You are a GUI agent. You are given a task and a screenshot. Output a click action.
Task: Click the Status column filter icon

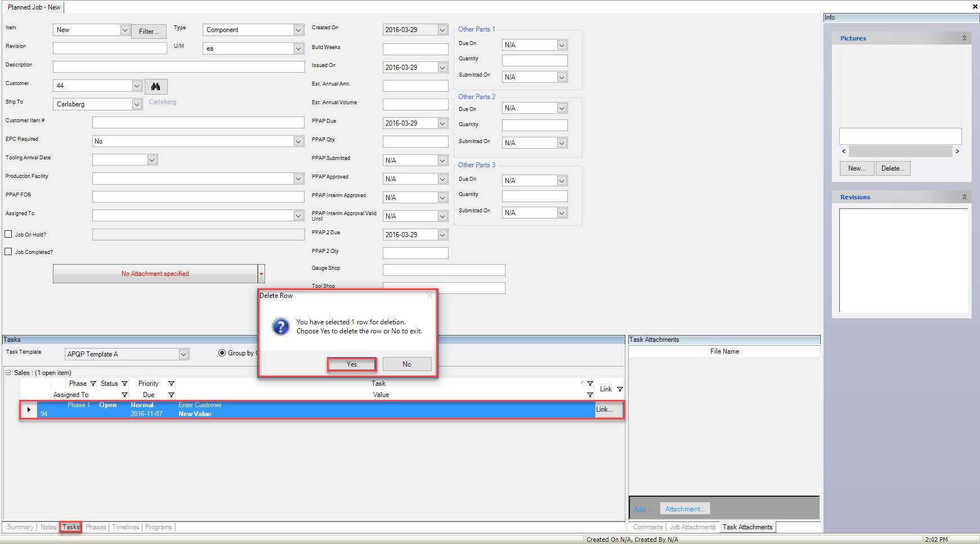[125, 384]
